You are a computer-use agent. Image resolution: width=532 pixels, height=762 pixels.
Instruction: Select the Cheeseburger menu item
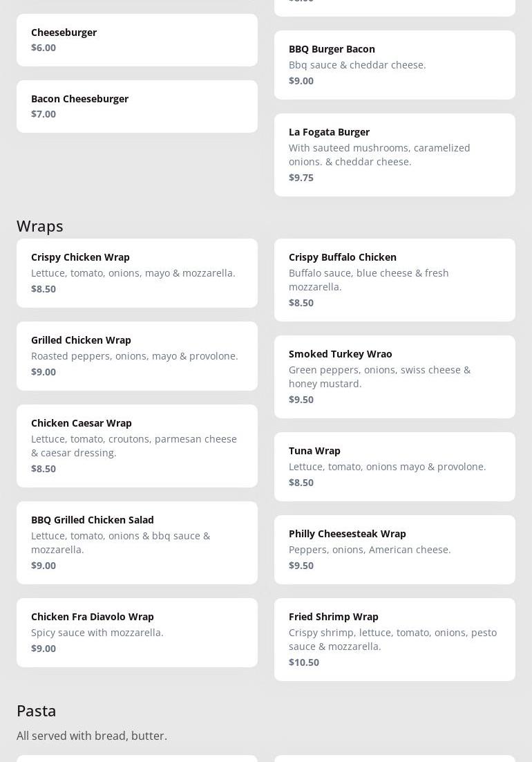click(x=137, y=40)
